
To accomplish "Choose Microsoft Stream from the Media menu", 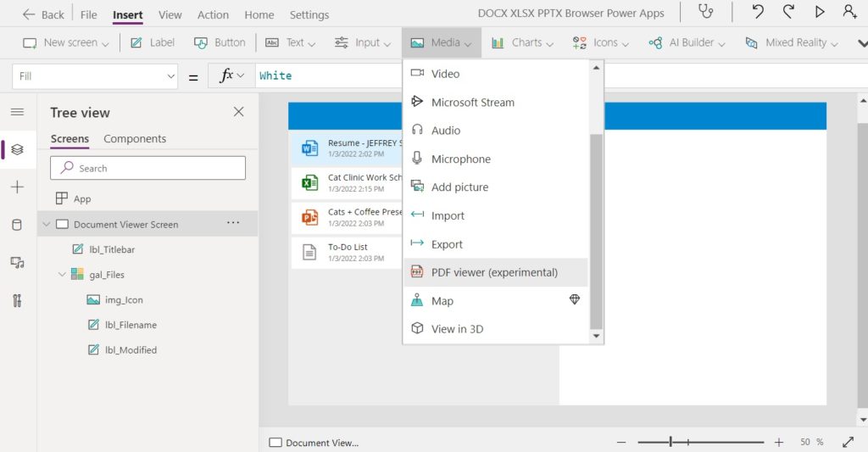I will (x=495, y=103).
